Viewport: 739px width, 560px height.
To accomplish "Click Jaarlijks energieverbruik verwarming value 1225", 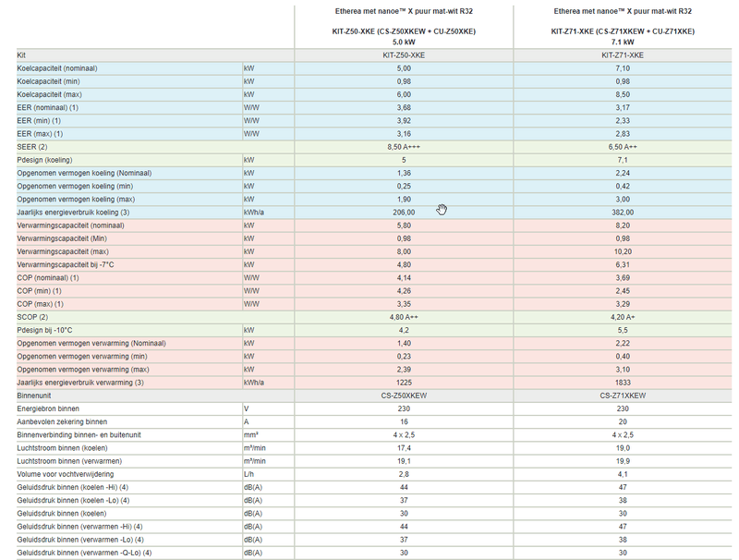I will [x=404, y=383].
